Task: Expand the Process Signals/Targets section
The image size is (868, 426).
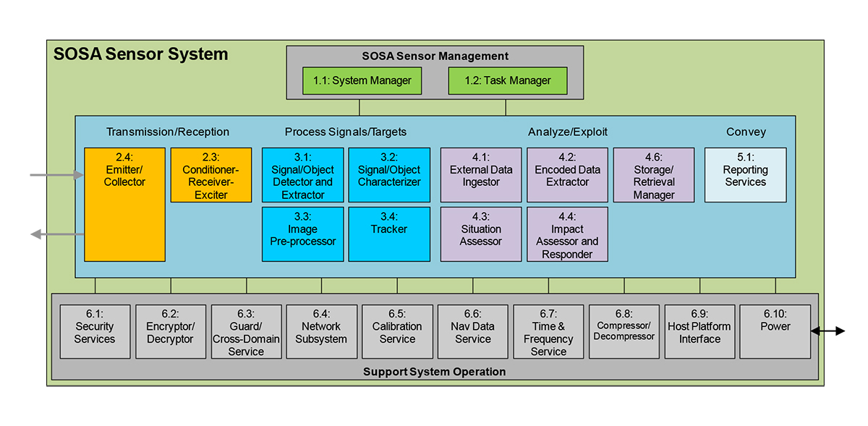Action: [345, 132]
